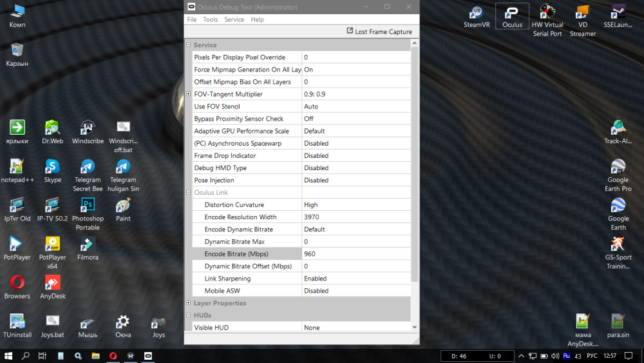Select Dr.Web desktop icon
644x363 pixels.
52,132
